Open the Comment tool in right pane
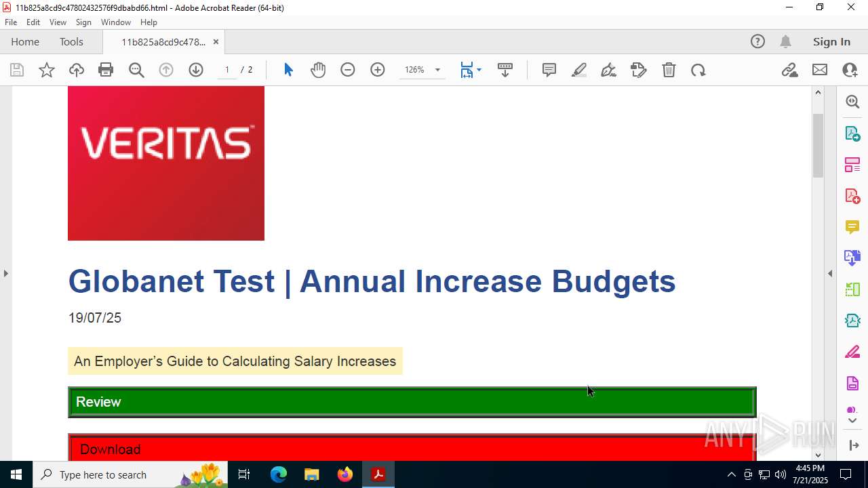 coord(852,227)
